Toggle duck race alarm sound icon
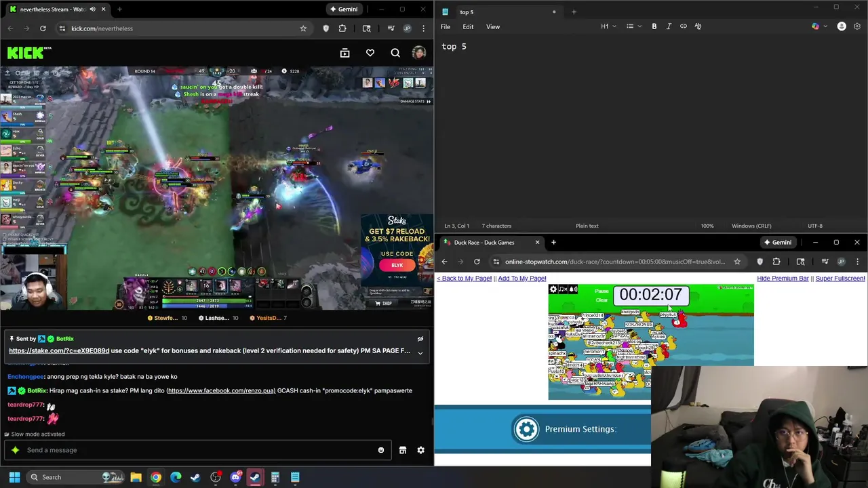This screenshot has width=868, height=488. [573, 289]
